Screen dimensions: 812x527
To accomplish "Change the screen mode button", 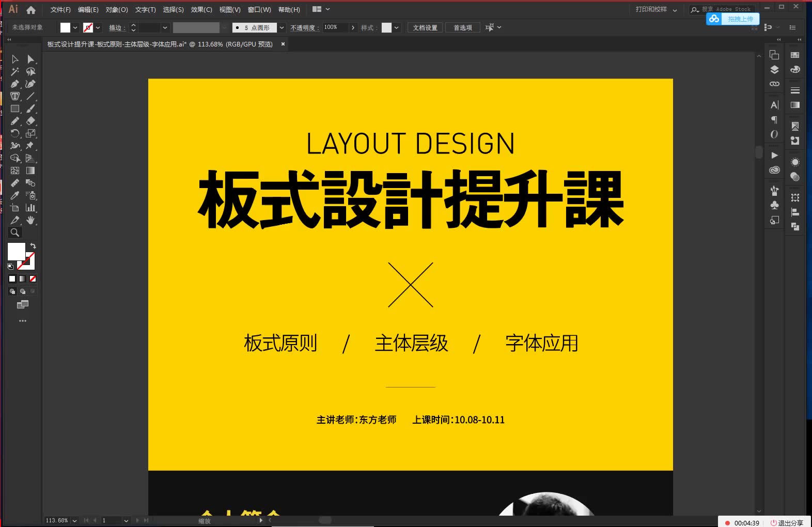I will pos(22,305).
